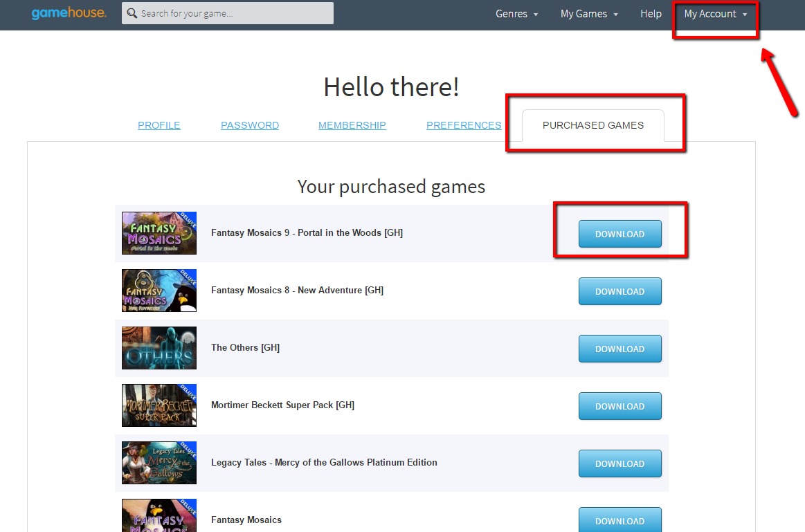
Task: Expand the My Account dropdown
Action: click(x=715, y=14)
